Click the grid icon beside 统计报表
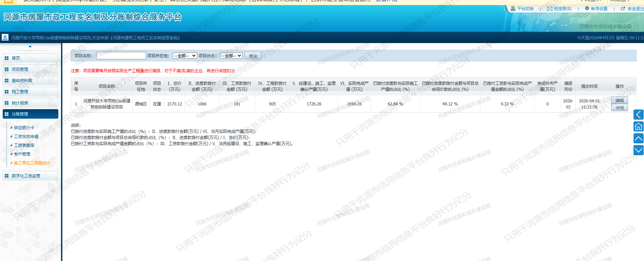Viewport: 644px width, 261px height. pos(6,103)
